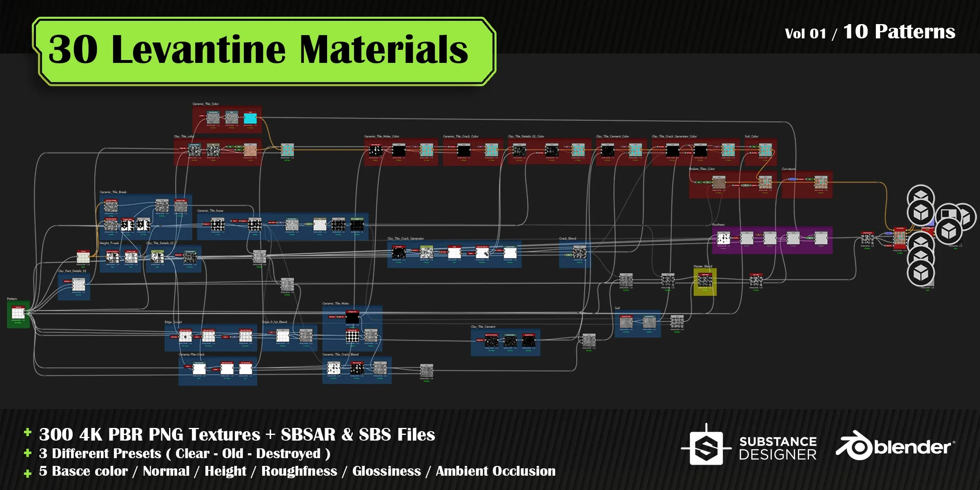The height and width of the screenshot is (490, 980).
Task: Click the 'Clay_Tile_Details_02_Color' frame label
Action: click(x=526, y=136)
